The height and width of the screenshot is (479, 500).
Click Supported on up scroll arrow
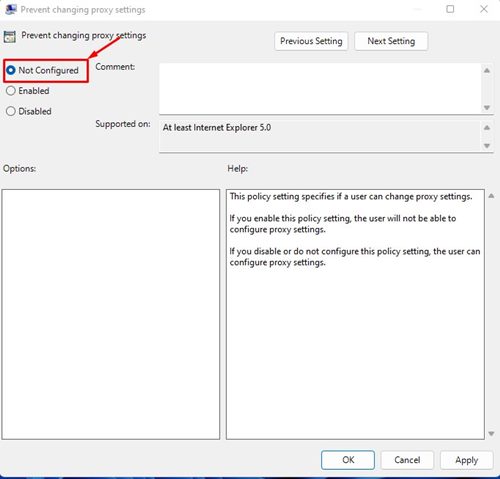[487, 127]
